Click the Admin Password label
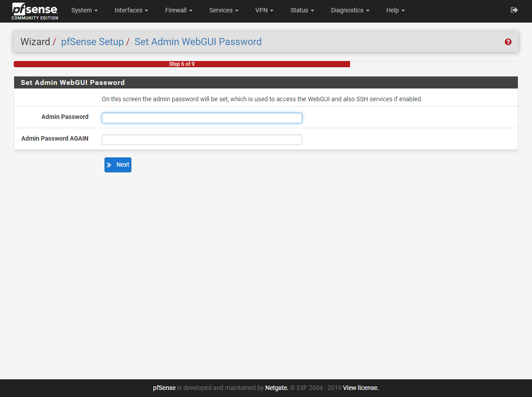The height and width of the screenshot is (397, 532). (x=65, y=117)
